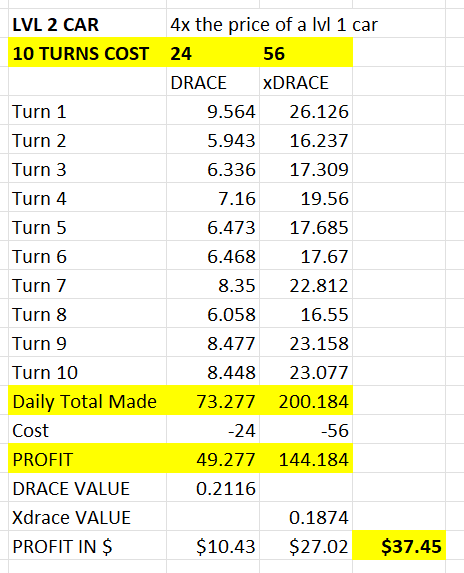Select the DRACE VALUE 0.2116 cell
Viewport: 464px width, 573px height.
point(213,488)
